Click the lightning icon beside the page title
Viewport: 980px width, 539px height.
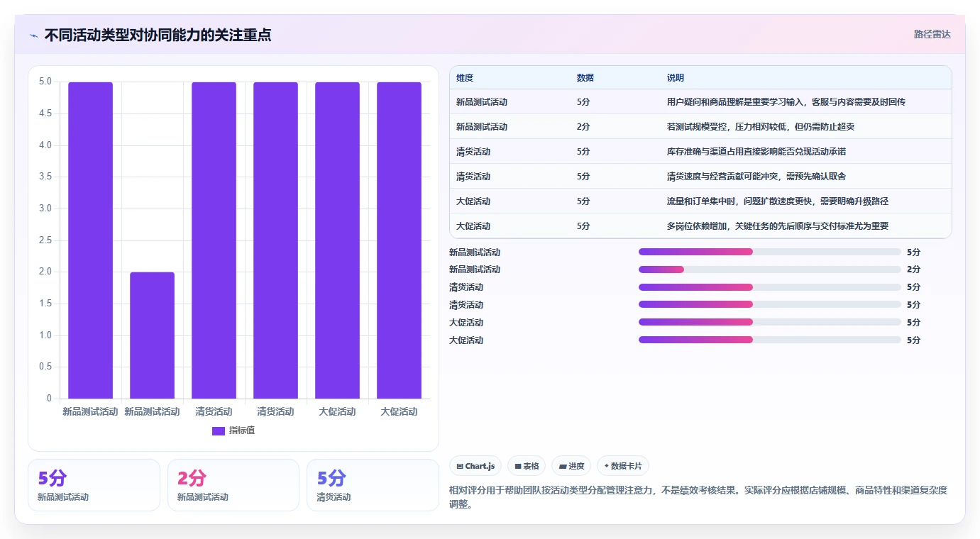tap(34, 35)
